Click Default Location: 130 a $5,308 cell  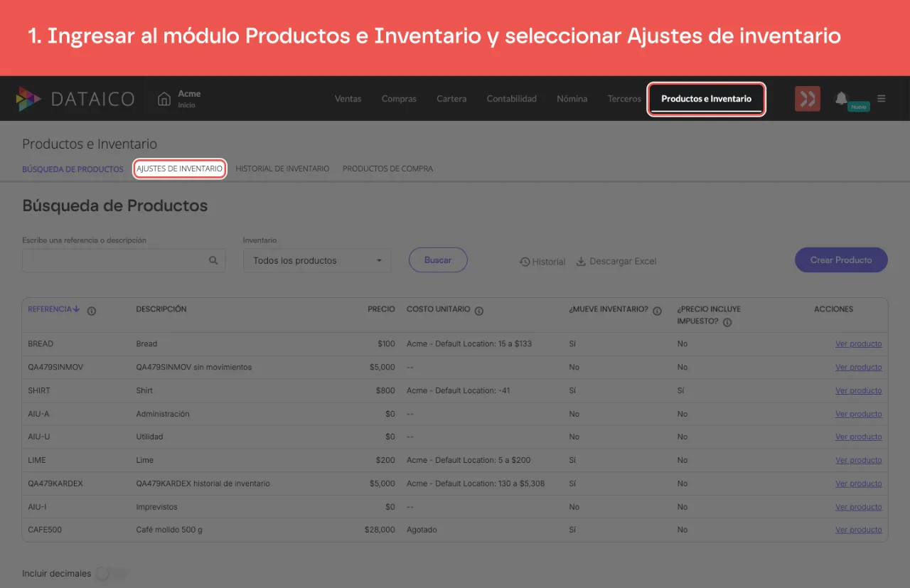(x=476, y=483)
